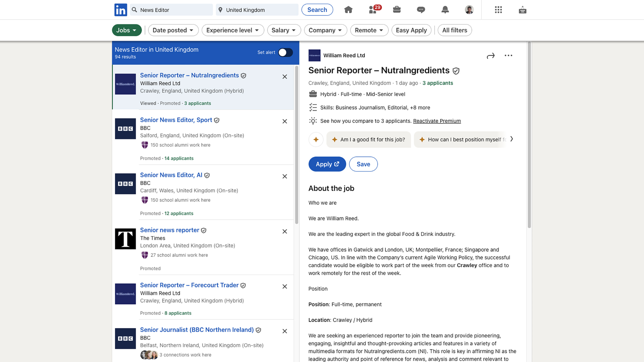The height and width of the screenshot is (362, 644).
Task: Save this job
Action: (x=363, y=164)
